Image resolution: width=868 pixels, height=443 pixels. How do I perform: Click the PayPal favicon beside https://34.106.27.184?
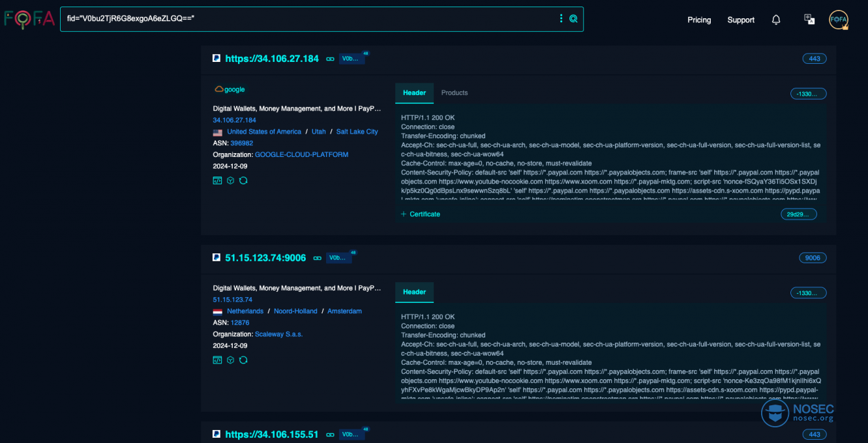pos(217,58)
